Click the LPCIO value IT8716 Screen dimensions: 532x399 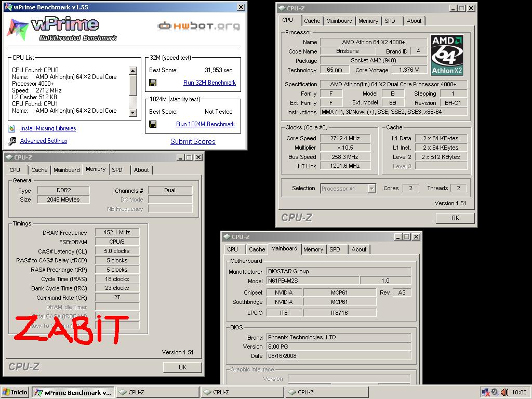coord(339,313)
